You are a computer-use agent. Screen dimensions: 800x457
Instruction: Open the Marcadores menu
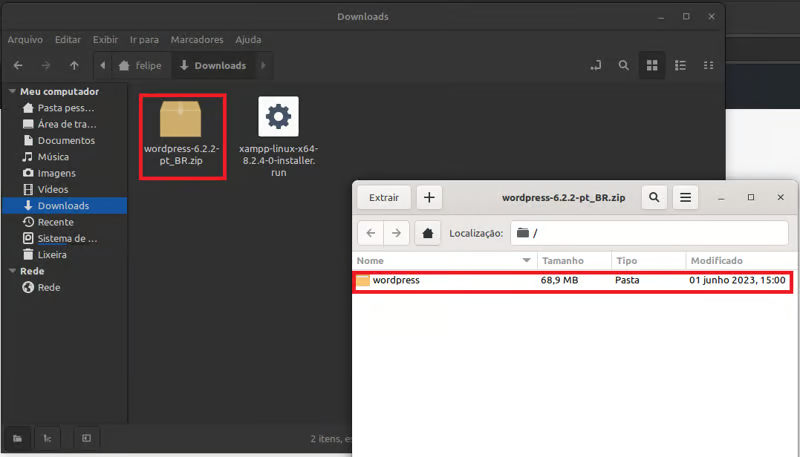tap(197, 40)
